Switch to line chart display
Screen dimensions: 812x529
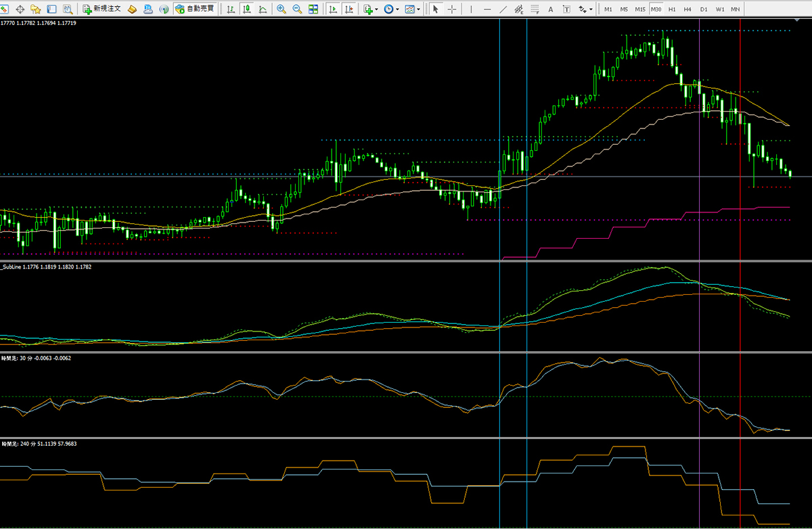pos(263,9)
